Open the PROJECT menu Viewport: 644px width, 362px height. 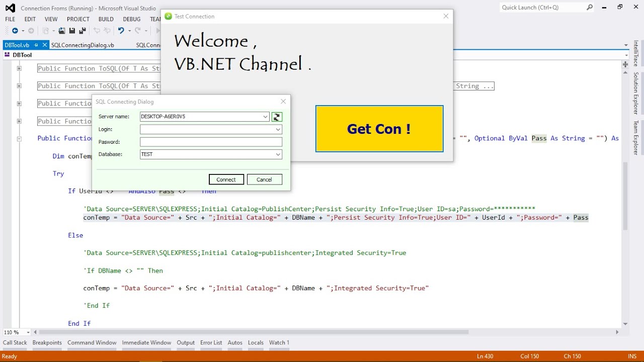coord(78,19)
